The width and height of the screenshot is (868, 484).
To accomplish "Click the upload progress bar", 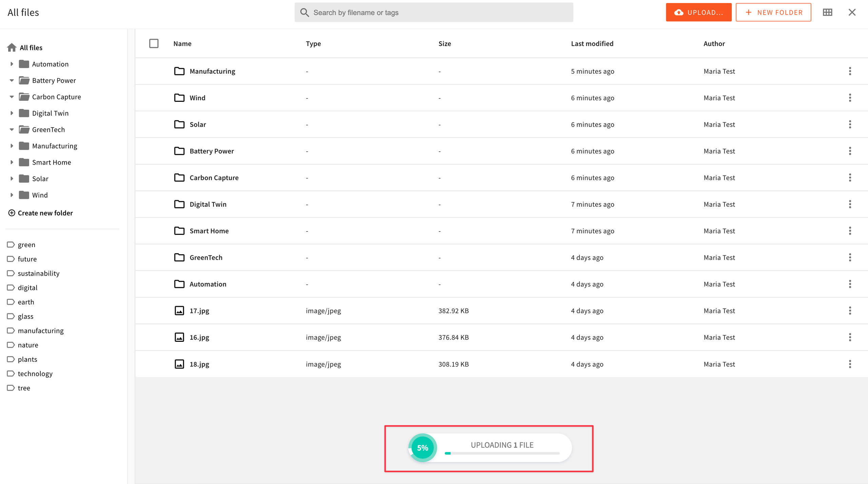I will [x=502, y=453].
